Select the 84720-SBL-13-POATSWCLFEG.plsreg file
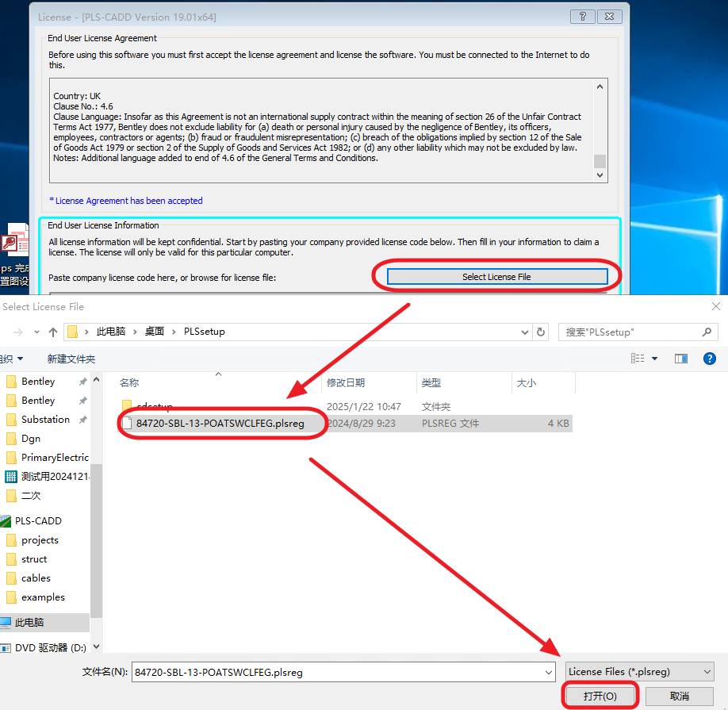This screenshot has height=710, width=728. point(220,424)
